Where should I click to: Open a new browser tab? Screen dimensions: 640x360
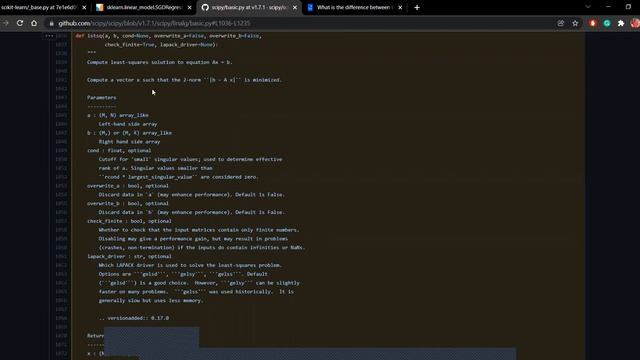417,7
